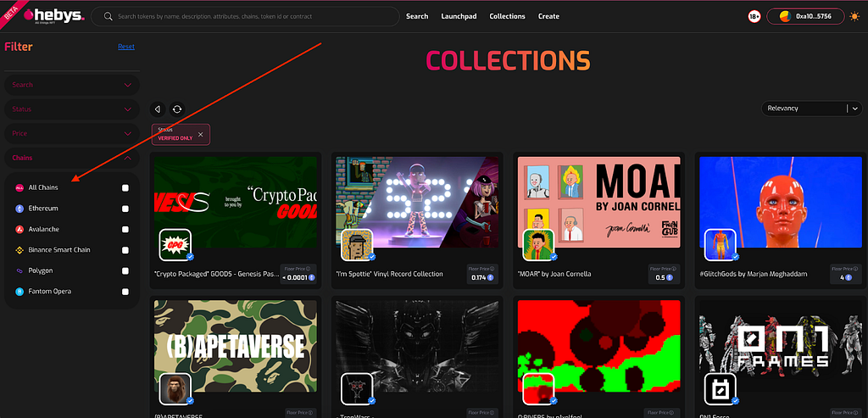
Task: Click the TronWars collection avatar
Action: [357, 388]
